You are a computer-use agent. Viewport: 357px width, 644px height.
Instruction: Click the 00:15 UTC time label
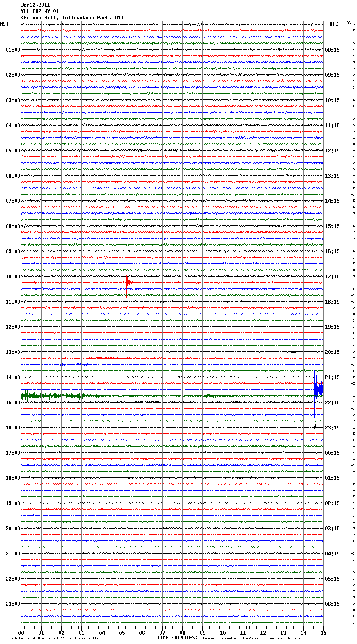tap(332, 453)
